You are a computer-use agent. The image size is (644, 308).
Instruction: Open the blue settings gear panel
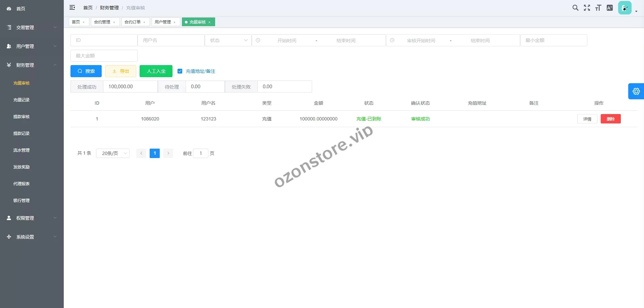tap(636, 91)
